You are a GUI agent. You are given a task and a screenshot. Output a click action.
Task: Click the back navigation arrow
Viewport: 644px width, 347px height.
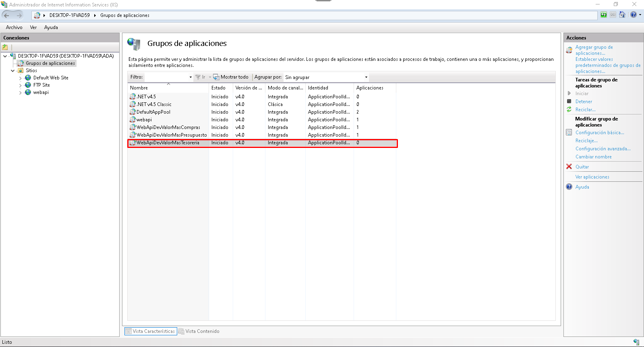coord(7,15)
